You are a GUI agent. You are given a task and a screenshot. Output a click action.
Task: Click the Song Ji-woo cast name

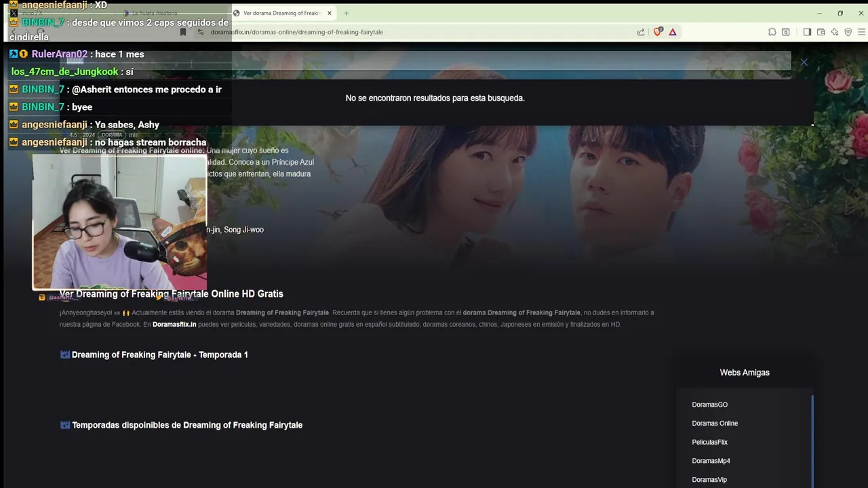point(243,230)
